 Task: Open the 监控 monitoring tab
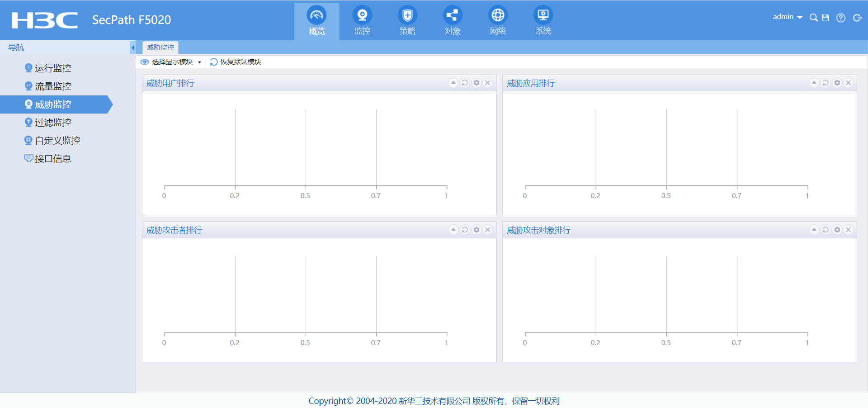tap(362, 21)
